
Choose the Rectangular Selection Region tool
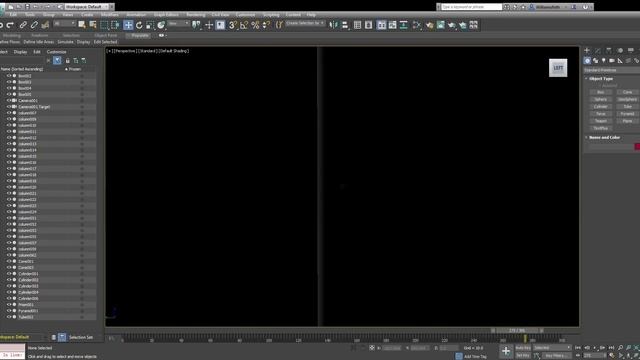coord(104,25)
